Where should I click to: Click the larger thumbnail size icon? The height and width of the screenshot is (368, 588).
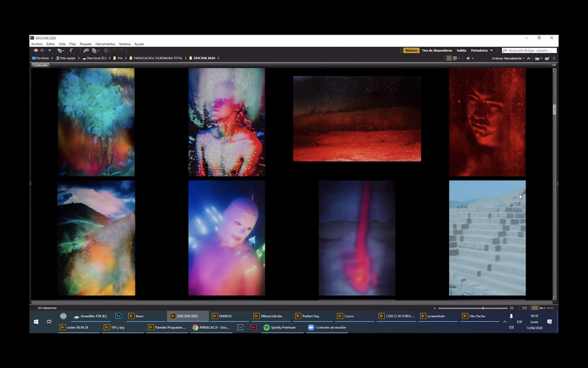[512, 308]
